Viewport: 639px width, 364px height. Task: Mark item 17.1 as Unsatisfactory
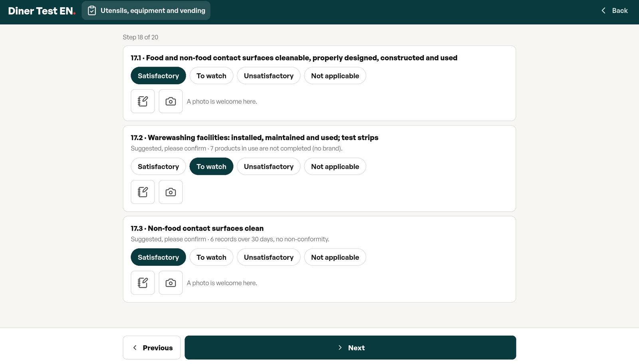tap(269, 76)
